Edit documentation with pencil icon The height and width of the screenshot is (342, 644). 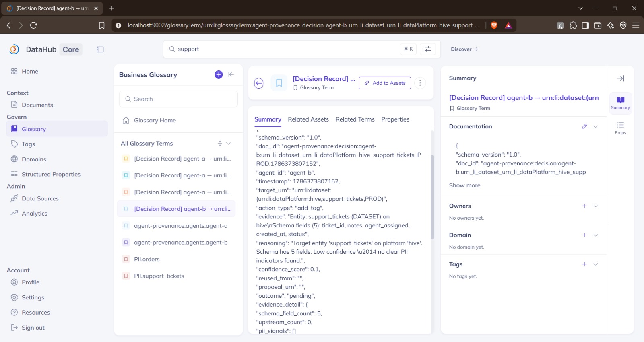(x=584, y=126)
